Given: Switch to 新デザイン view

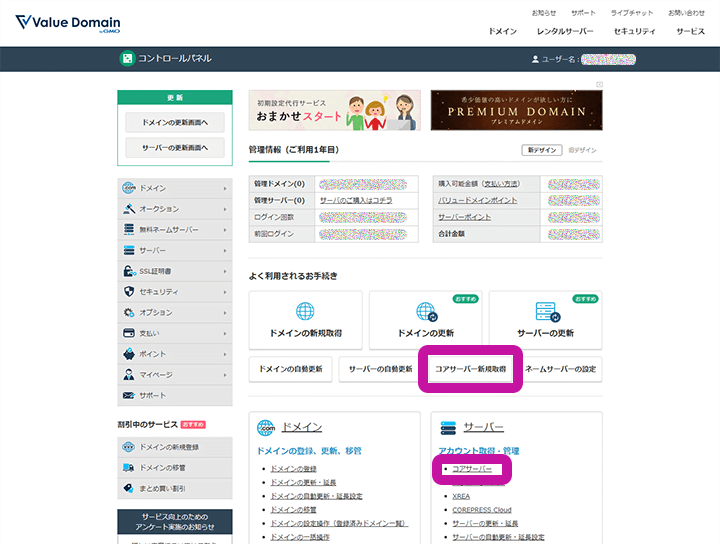Looking at the screenshot, I should coord(540,150).
